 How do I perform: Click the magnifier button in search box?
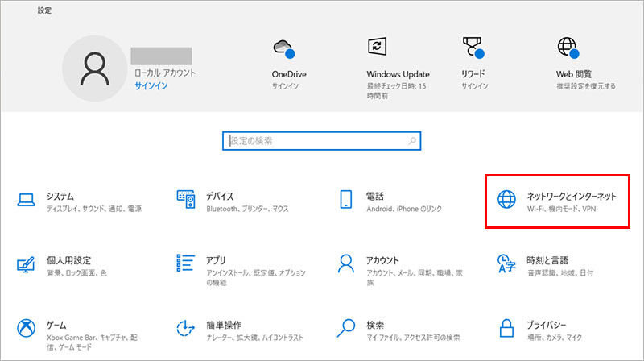pos(413,140)
